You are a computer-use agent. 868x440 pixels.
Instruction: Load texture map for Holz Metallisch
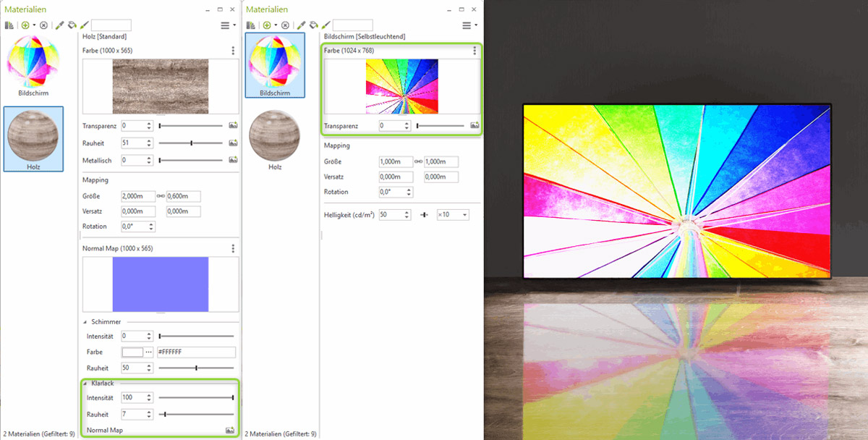coord(233,160)
